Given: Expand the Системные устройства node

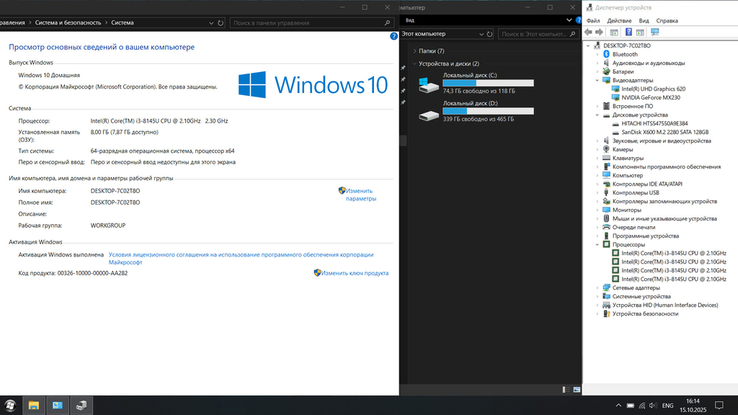Looking at the screenshot, I should pos(597,296).
